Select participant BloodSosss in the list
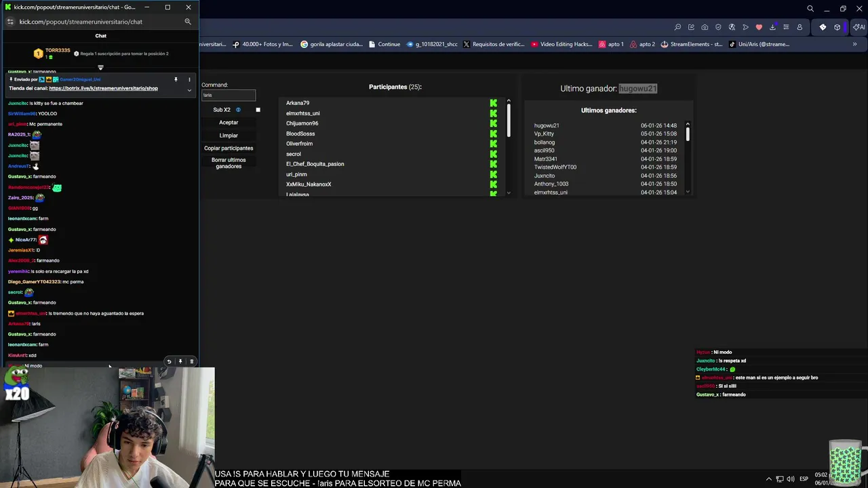 [x=300, y=134]
